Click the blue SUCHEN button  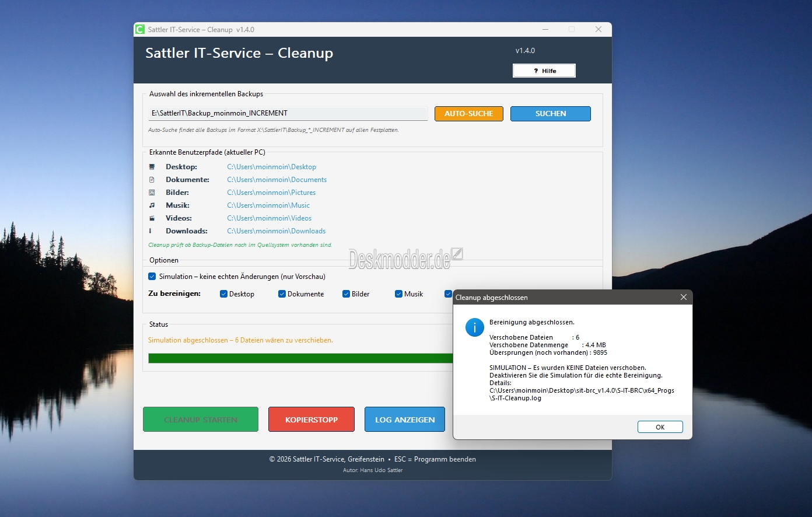pos(550,114)
